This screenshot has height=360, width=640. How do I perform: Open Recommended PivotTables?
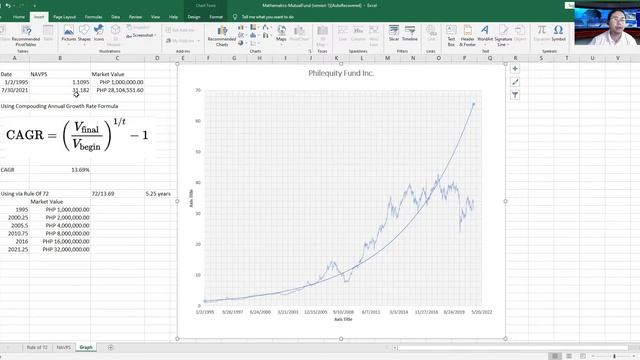click(x=26, y=36)
